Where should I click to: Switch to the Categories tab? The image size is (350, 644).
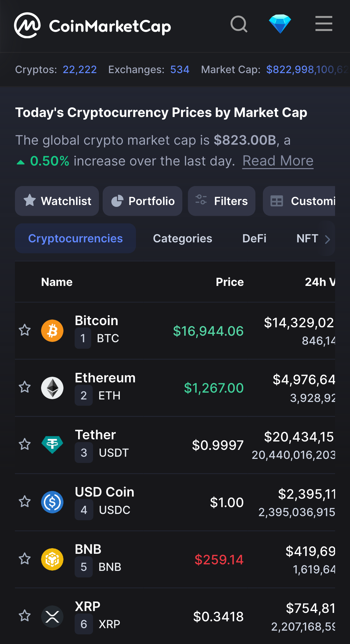point(183,239)
